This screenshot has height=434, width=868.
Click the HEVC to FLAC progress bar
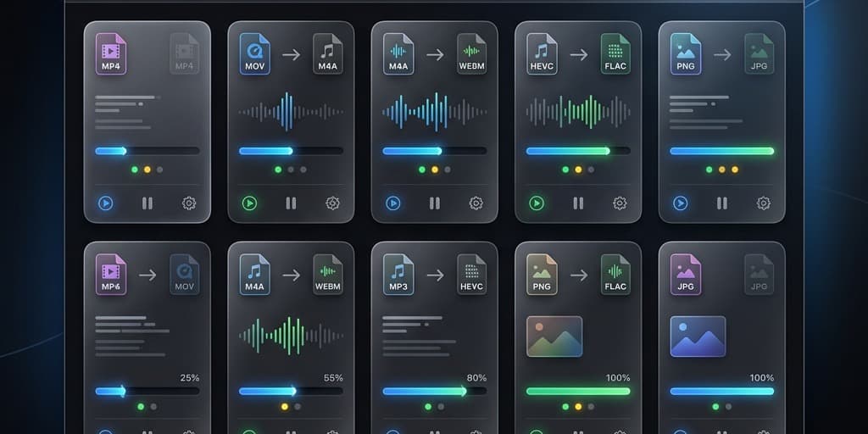pyautogui.click(x=578, y=151)
